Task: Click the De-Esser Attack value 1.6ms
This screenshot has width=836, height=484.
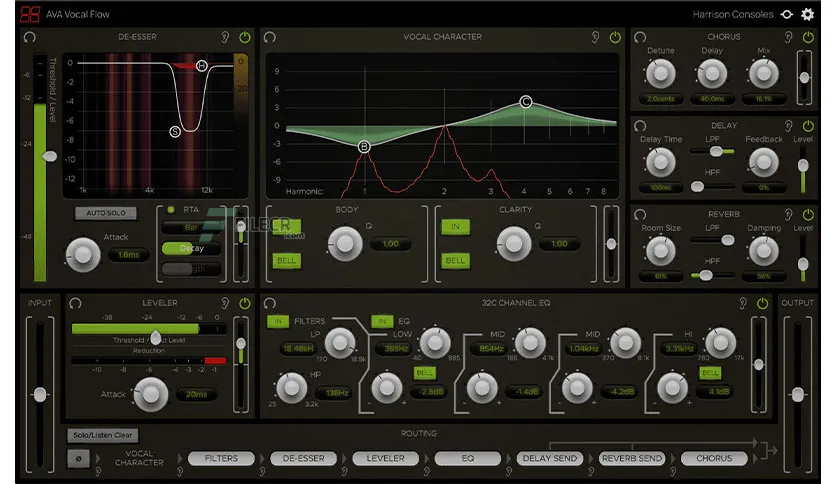Action: [128, 255]
